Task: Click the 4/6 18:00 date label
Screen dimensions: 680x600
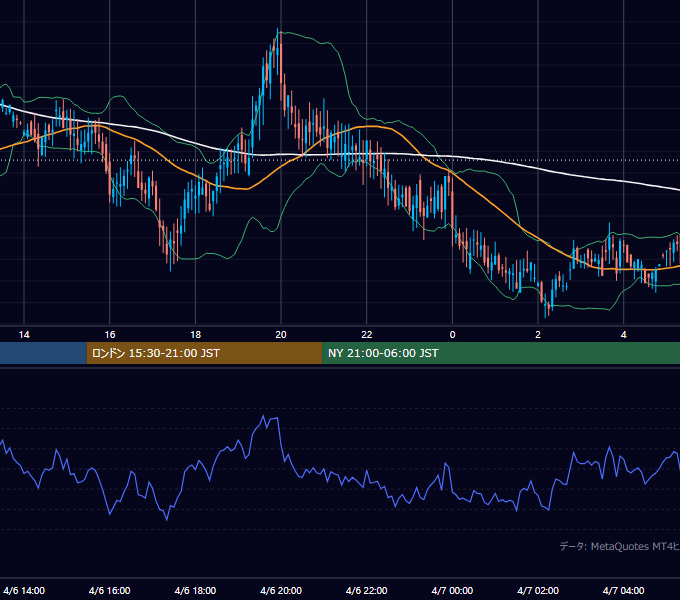Action: point(196,590)
